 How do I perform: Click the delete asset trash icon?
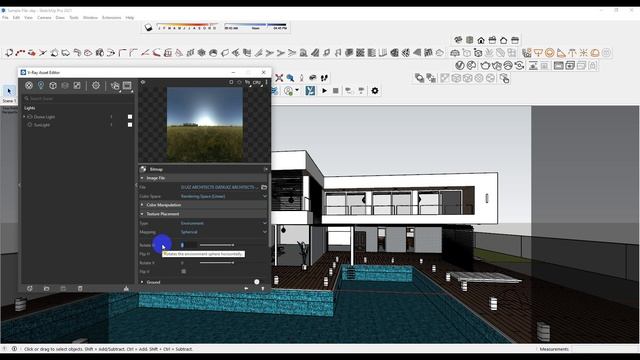[x=80, y=289]
